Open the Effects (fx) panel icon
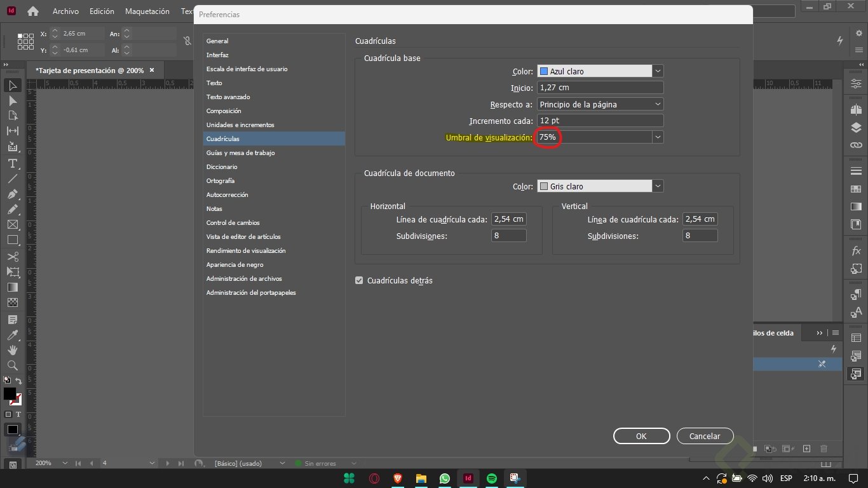Screen dimensions: 868x488 pyautogui.click(x=856, y=251)
